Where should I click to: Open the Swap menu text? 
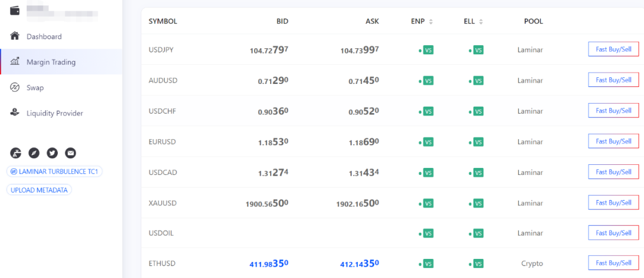pos(35,88)
